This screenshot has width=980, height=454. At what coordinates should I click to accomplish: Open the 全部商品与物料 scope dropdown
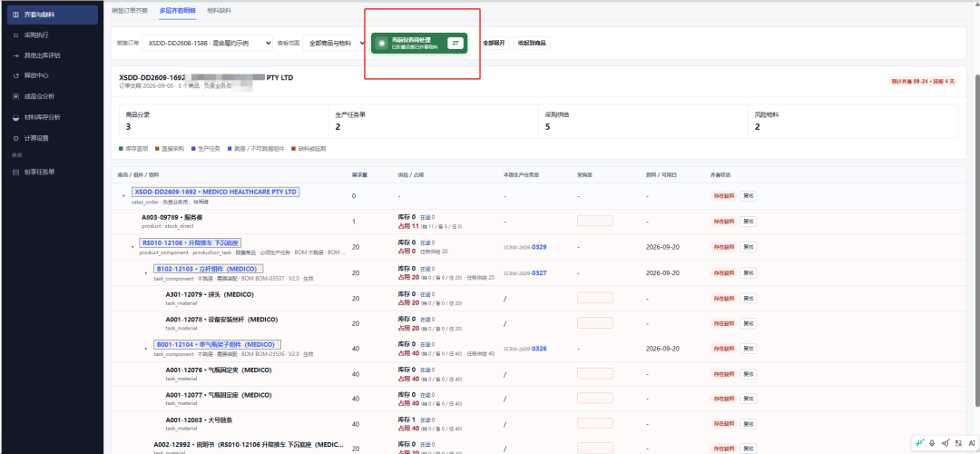click(334, 44)
